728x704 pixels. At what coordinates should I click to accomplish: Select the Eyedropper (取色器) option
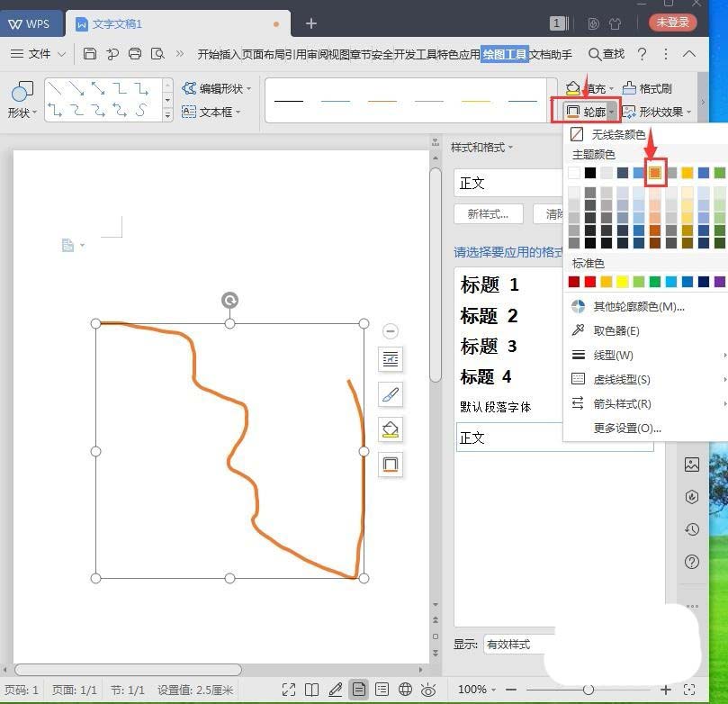pyautogui.click(x=616, y=330)
